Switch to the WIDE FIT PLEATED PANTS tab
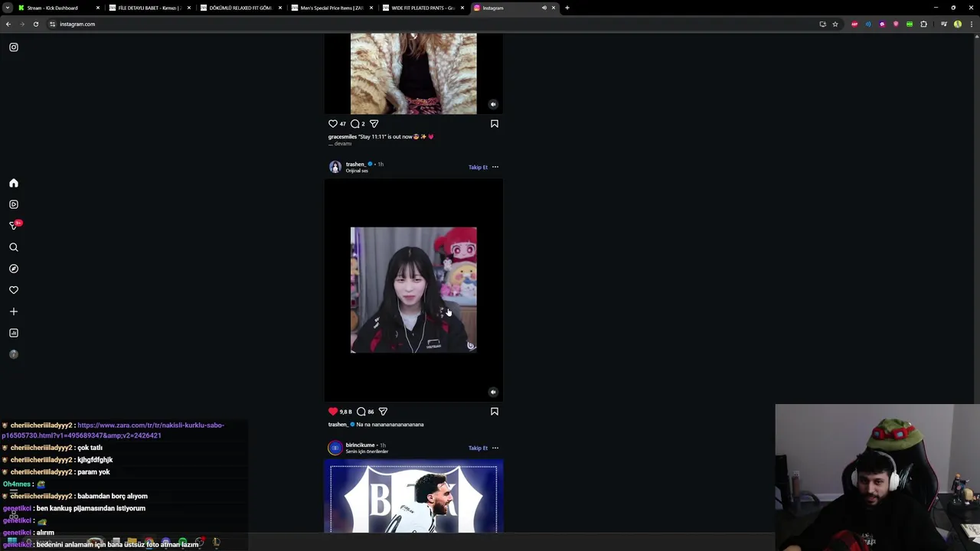The height and width of the screenshot is (551, 980). click(x=423, y=8)
